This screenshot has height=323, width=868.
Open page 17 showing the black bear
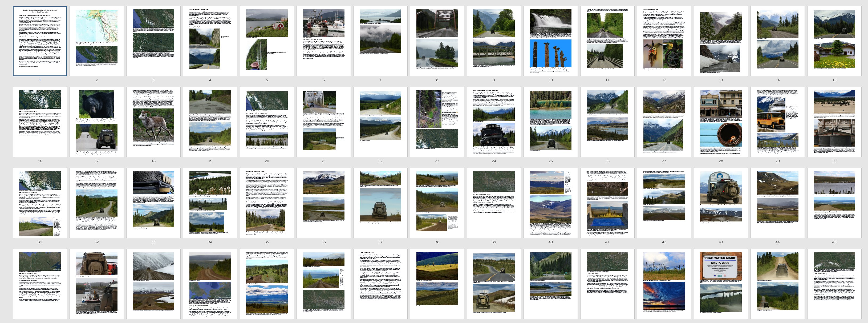96,122
